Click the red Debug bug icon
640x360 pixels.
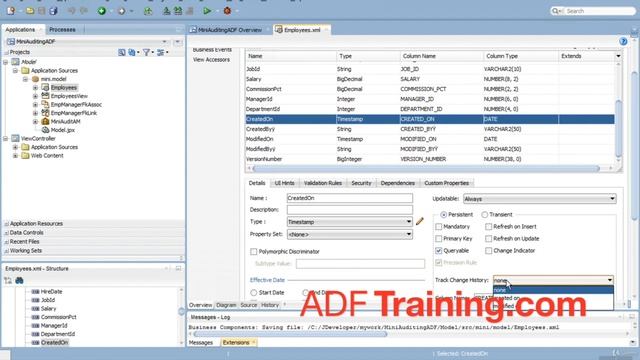pyautogui.click(x=227, y=11)
